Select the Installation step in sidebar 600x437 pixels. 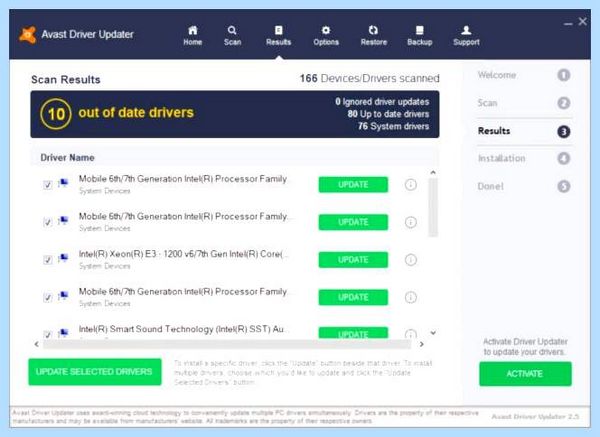(524, 158)
